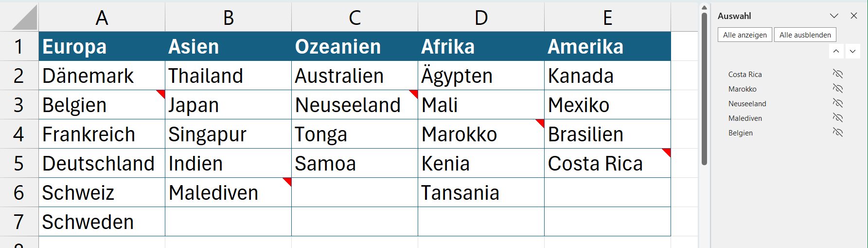868x248 pixels.
Task: Select the Neuseeland item in the Auswahl list
Action: point(747,104)
